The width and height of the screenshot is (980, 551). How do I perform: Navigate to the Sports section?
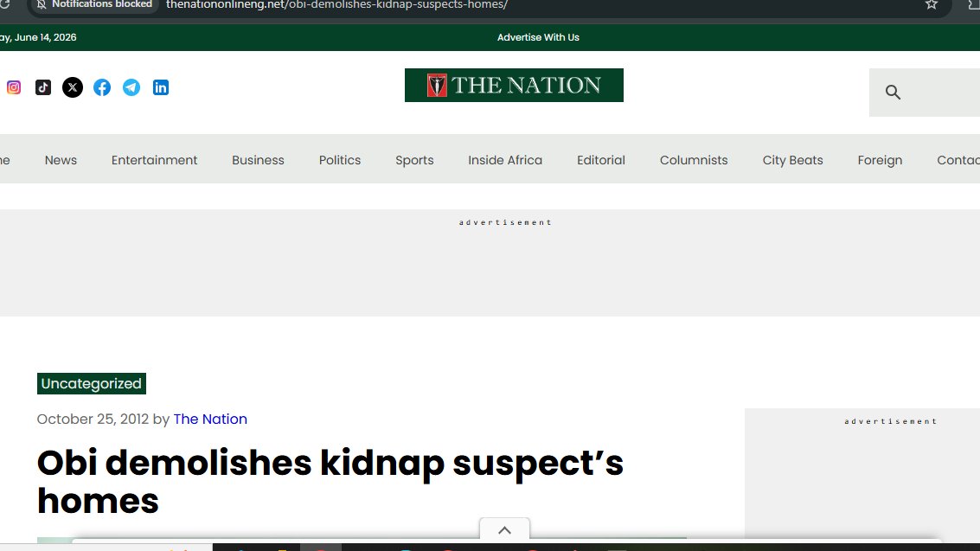414,160
